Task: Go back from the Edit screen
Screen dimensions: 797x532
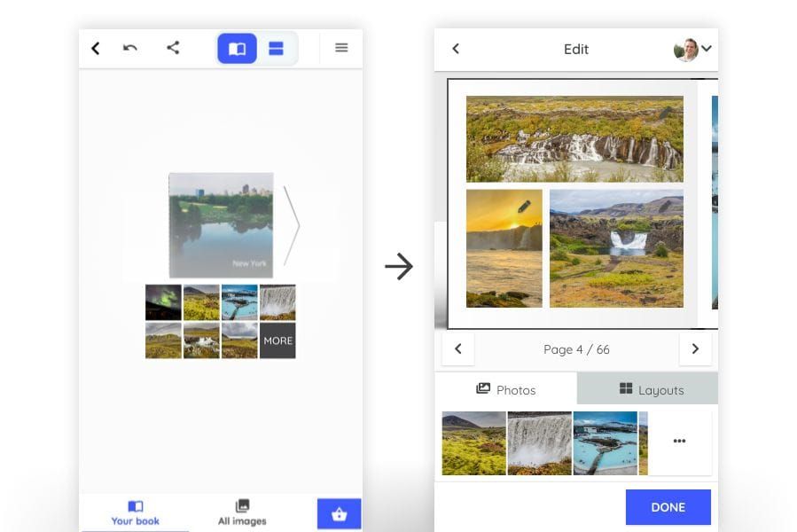Action: (x=456, y=49)
